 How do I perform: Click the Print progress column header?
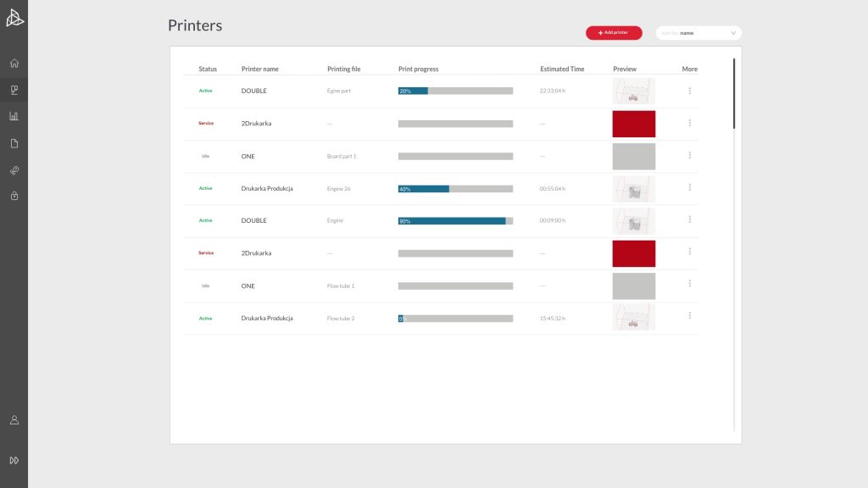[418, 69]
